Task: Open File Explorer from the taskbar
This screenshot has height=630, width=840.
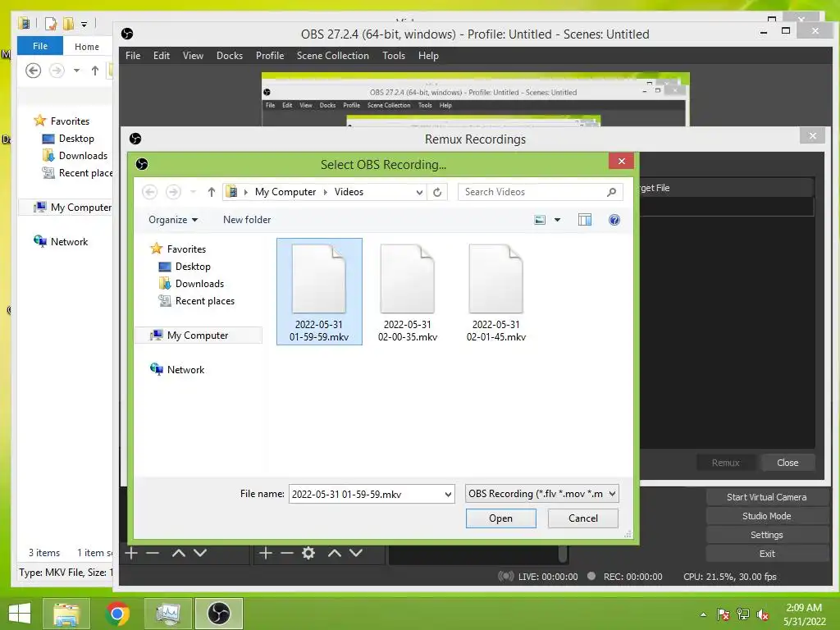Action: click(x=66, y=614)
